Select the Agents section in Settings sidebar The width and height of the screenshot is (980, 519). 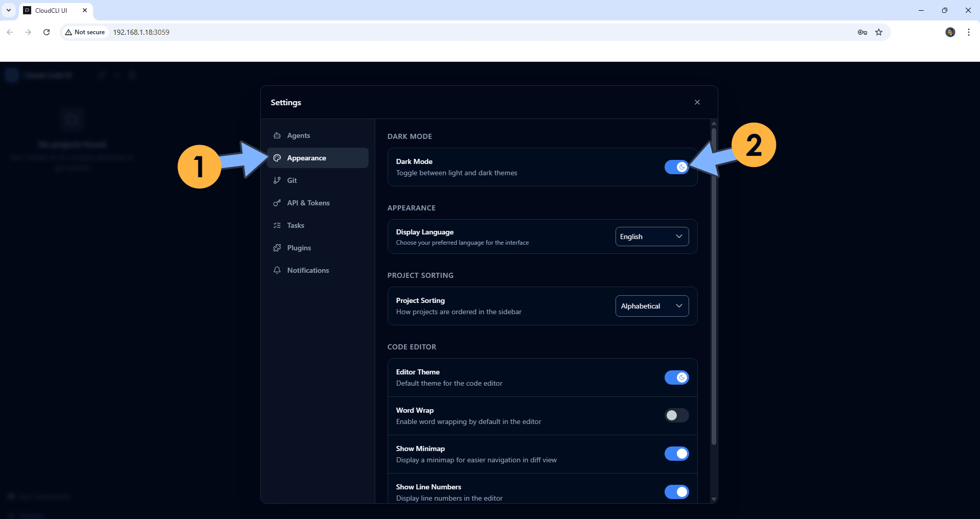coord(299,135)
